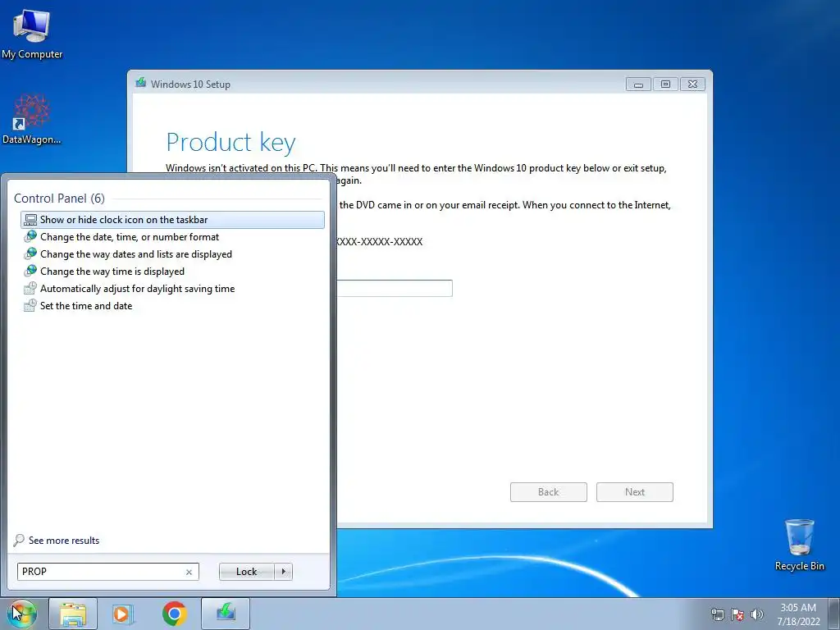Launch File Explorer from the taskbar
Screen dimensions: 840x630
point(73,614)
